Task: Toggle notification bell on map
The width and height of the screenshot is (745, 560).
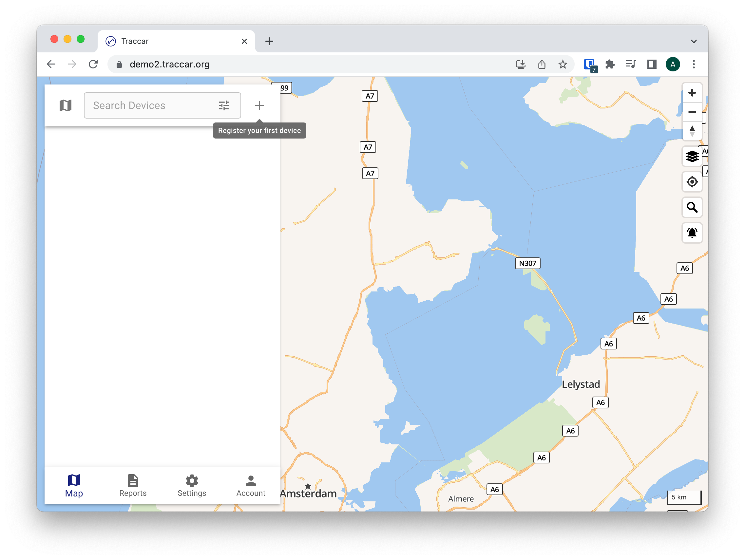Action: click(692, 233)
